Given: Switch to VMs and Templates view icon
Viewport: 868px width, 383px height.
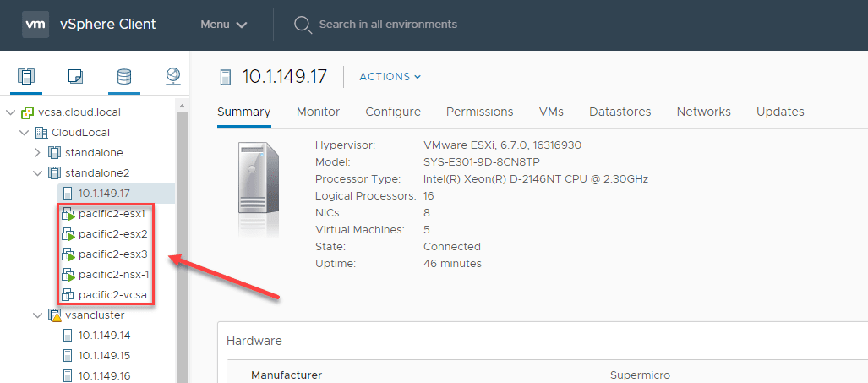Looking at the screenshot, I should pos(75,77).
